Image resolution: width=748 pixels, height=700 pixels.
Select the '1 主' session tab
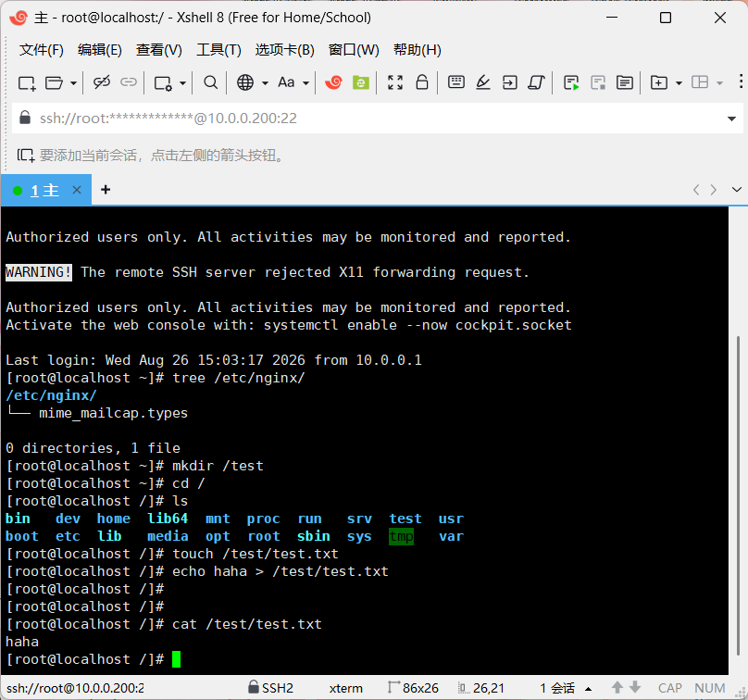click(x=45, y=191)
